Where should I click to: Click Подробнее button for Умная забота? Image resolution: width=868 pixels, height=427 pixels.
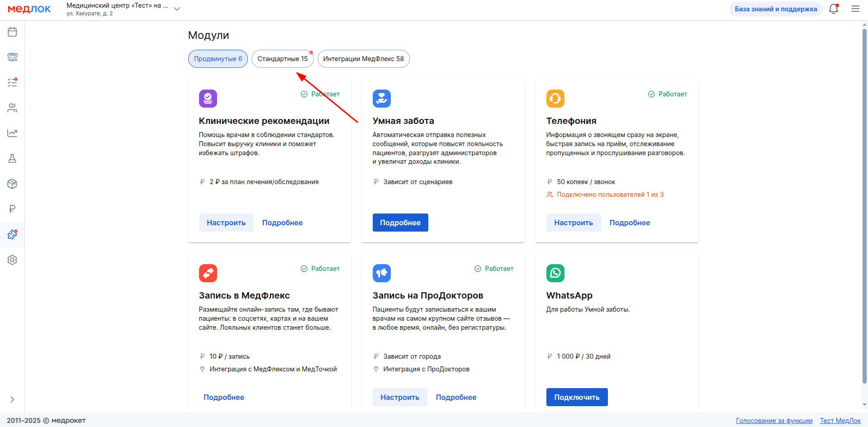400,223
